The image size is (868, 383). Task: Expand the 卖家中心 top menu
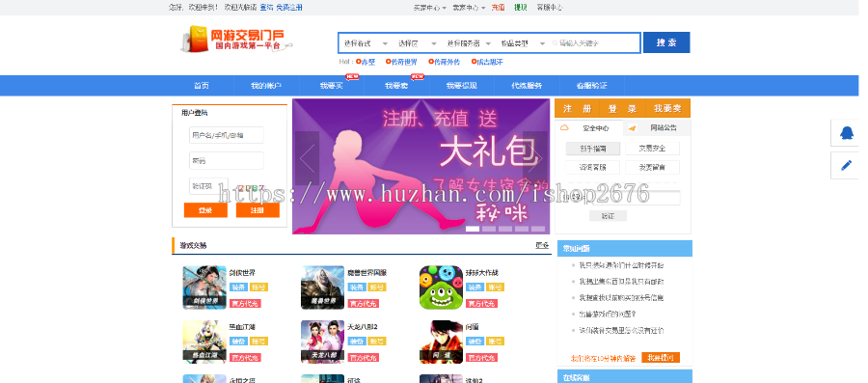tap(469, 8)
